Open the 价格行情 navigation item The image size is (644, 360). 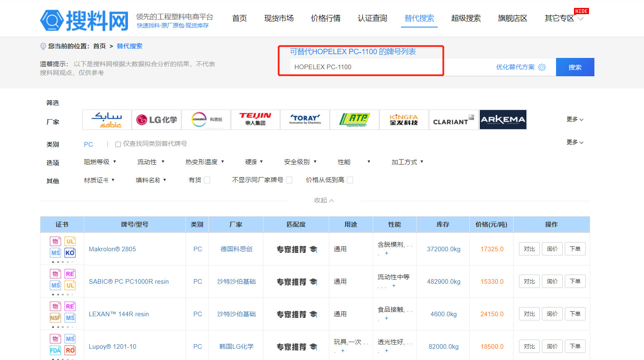click(326, 18)
